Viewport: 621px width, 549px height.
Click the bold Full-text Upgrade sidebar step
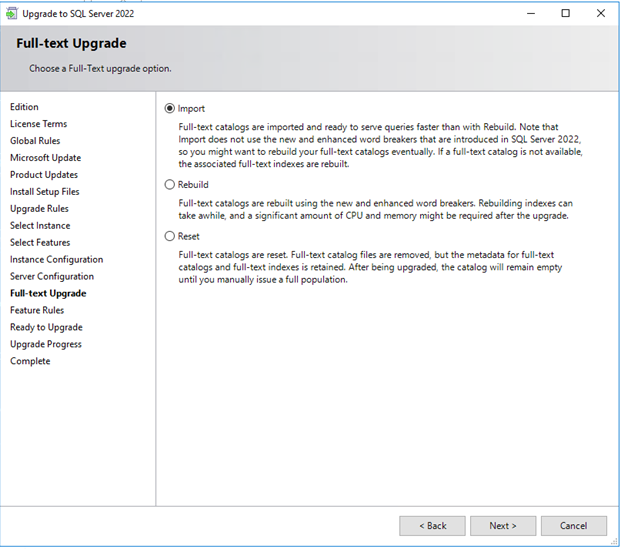48,294
